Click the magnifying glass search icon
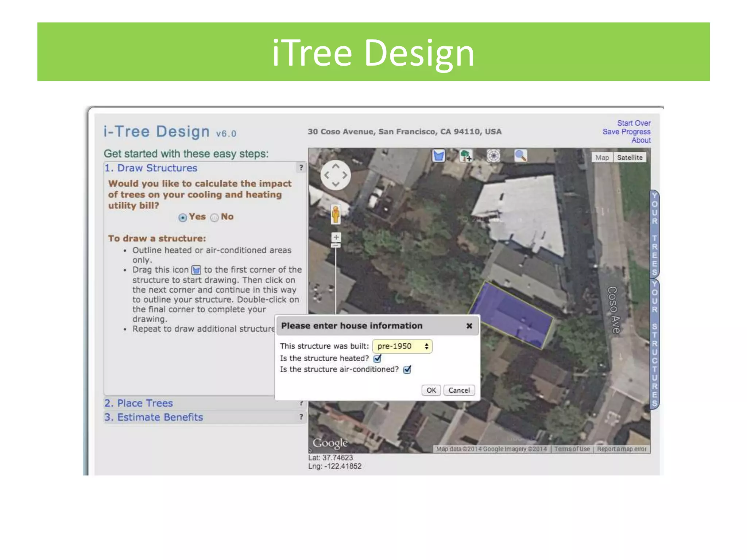The height and width of the screenshot is (560, 747). tap(520, 156)
